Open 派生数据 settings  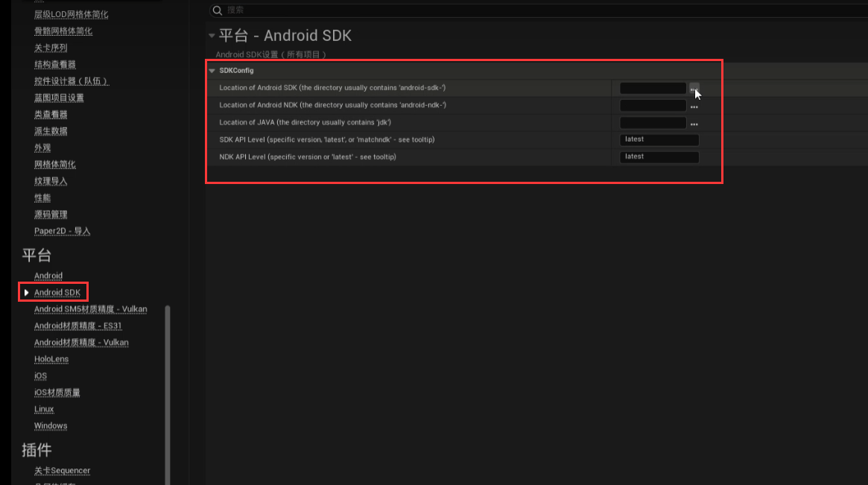point(51,131)
